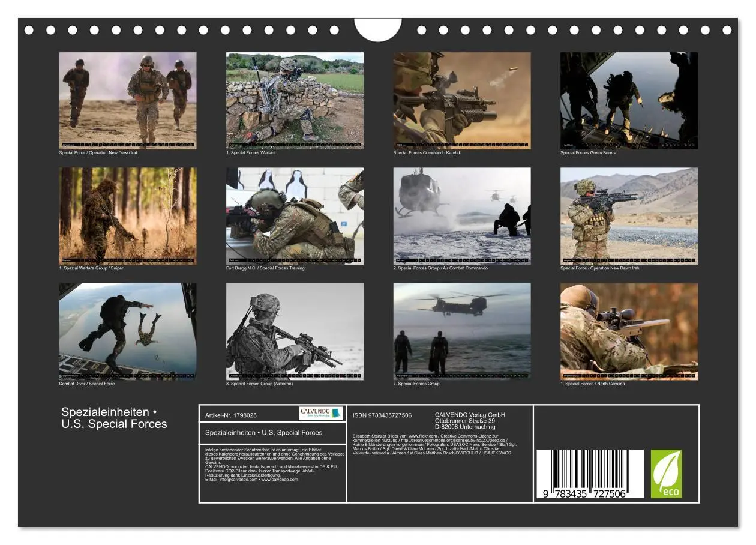Open the North Carolina sniper rifle photo
This screenshot has width=756, height=545.
coord(629,331)
